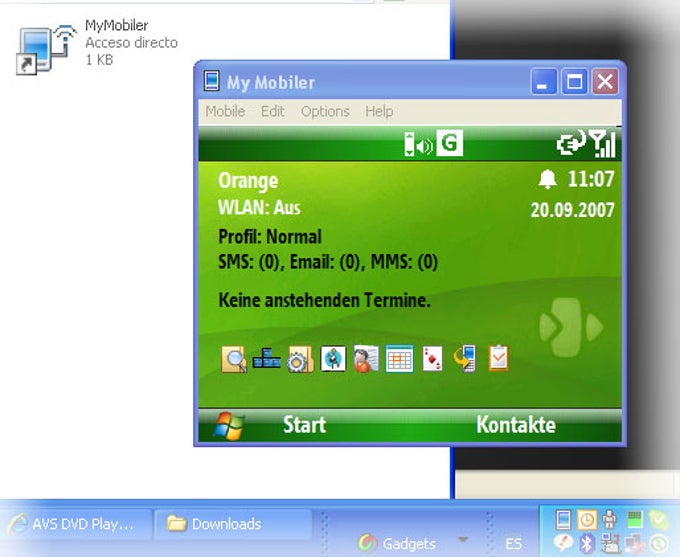The height and width of the screenshot is (557, 680).
Task: Open the Mobile menu in My Mobiler
Action: (x=225, y=111)
